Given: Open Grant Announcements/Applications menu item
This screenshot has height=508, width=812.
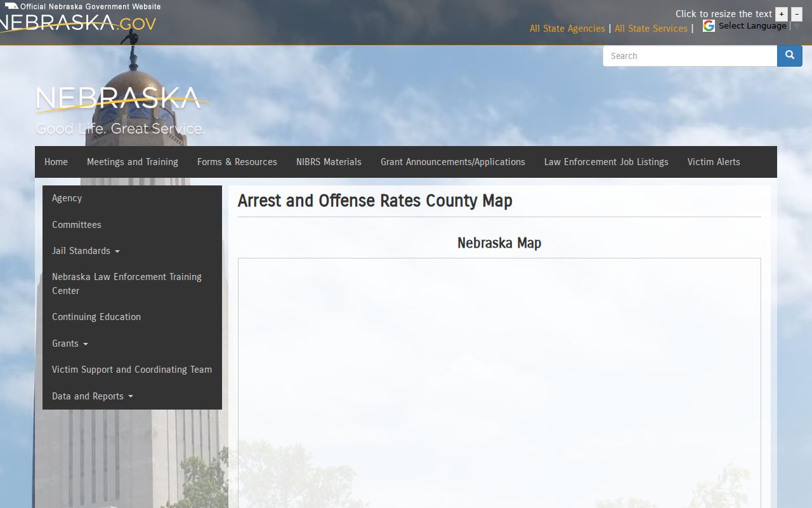Looking at the screenshot, I should [453, 162].
